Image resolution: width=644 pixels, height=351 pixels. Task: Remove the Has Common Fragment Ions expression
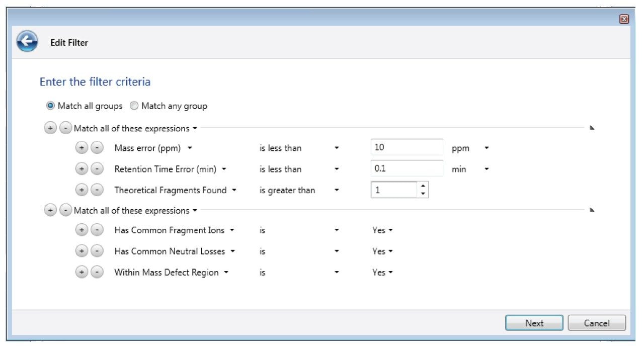coord(97,230)
